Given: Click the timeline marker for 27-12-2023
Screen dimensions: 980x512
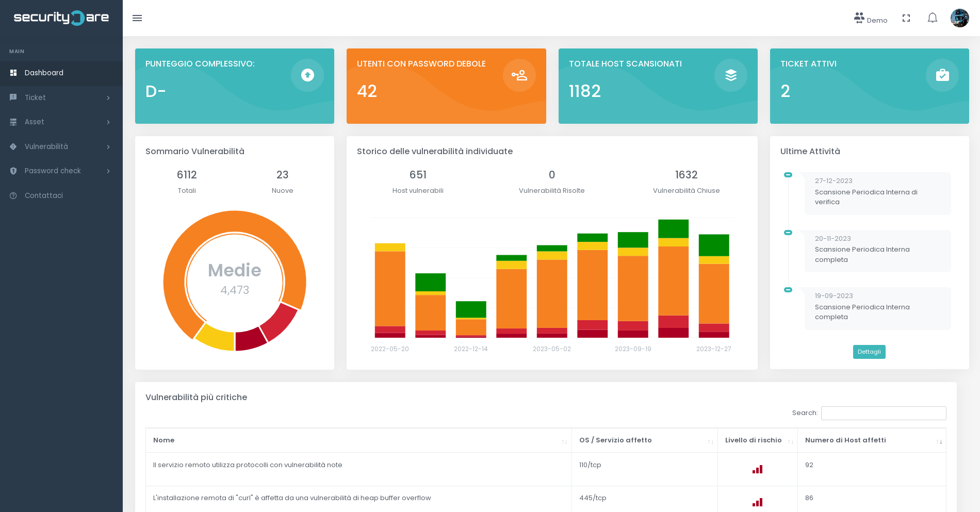Looking at the screenshot, I should (788, 175).
